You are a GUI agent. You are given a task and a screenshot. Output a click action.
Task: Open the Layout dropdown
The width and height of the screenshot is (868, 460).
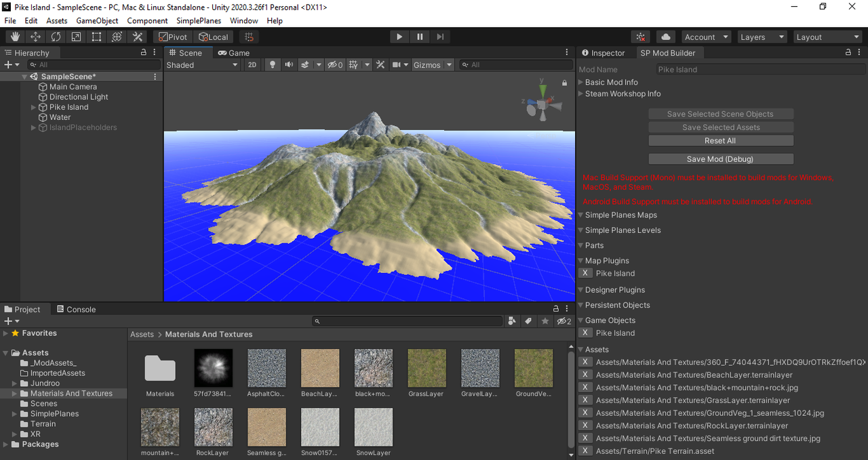pyautogui.click(x=827, y=37)
